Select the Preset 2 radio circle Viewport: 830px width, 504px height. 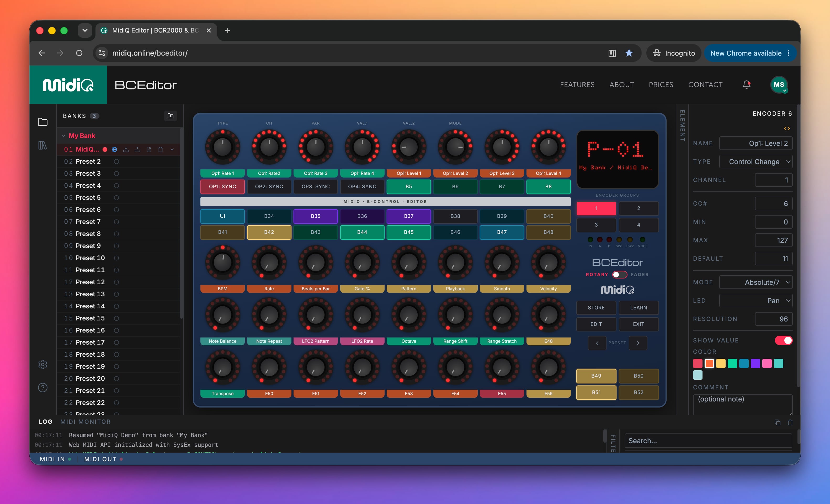(116, 162)
